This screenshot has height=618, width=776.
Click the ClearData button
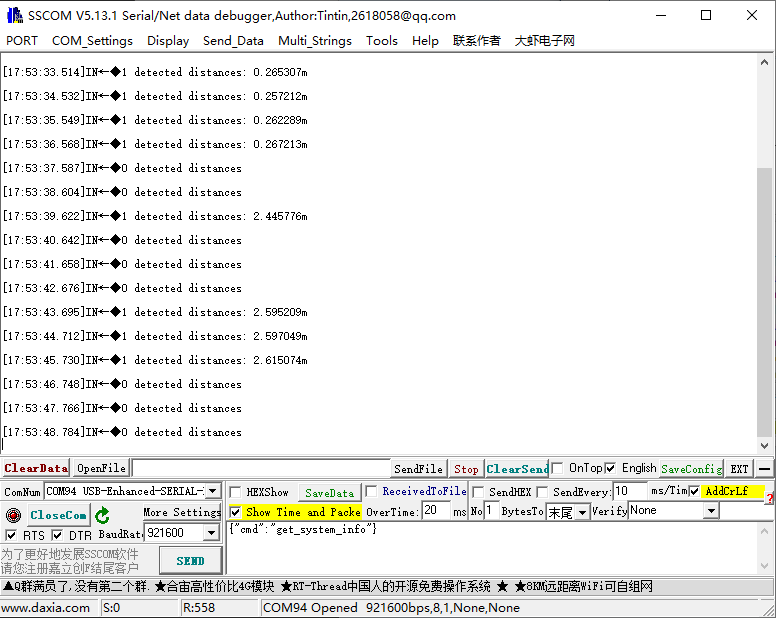36,468
